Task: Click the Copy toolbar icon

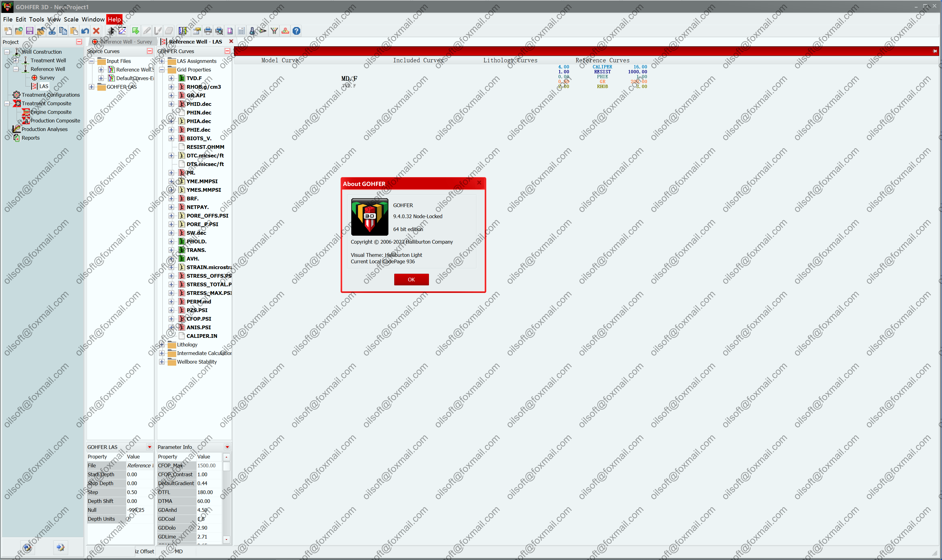Action: click(x=63, y=31)
